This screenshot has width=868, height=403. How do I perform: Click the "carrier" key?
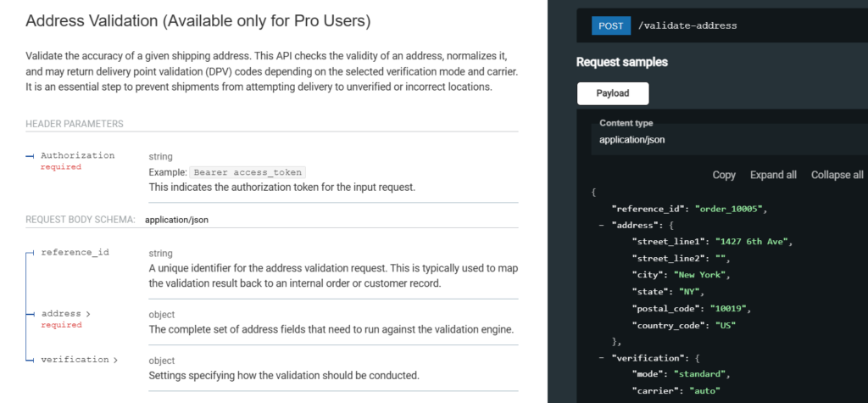pos(657,391)
